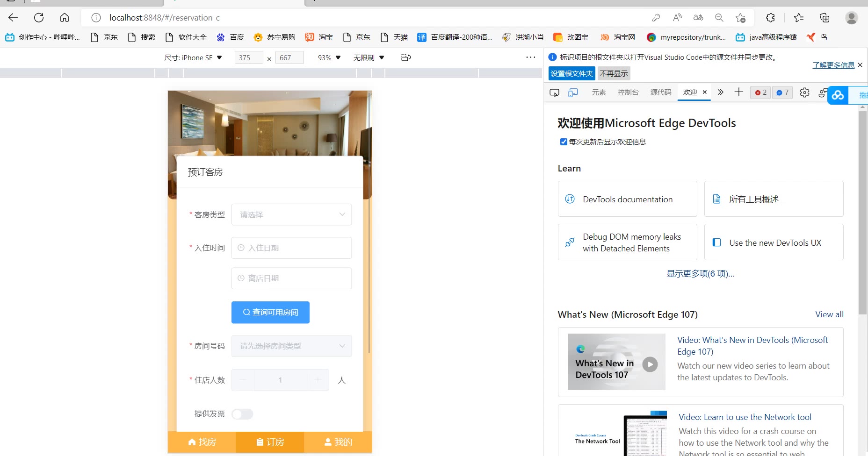868x456 pixels.
Task: Go back to the previous browser page
Action: point(13,18)
